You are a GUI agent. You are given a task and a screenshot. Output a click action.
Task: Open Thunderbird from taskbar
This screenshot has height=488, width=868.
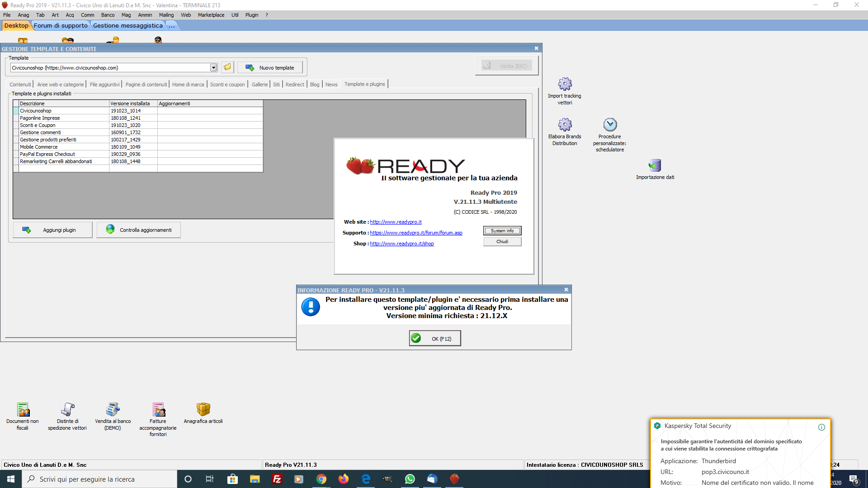pyautogui.click(x=432, y=479)
